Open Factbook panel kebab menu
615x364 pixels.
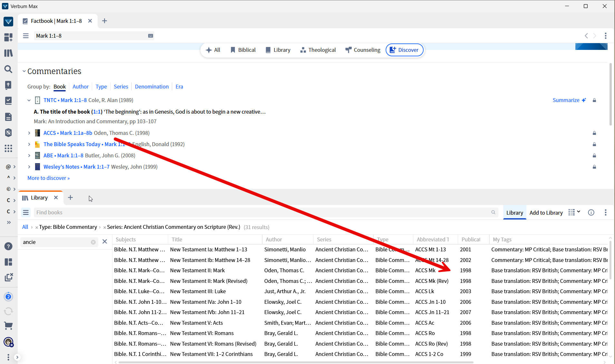coord(606,36)
